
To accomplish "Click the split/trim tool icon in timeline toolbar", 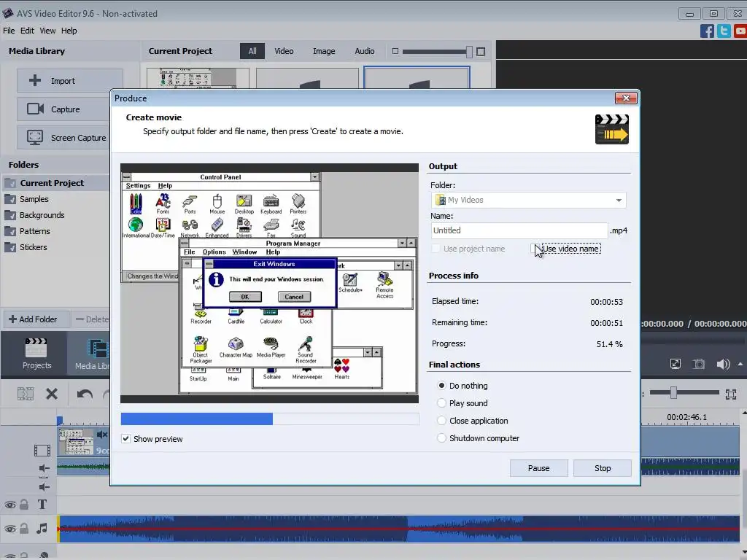I will [26, 394].
